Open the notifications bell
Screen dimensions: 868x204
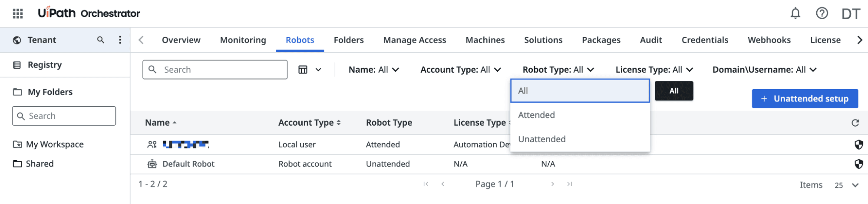pyautogui.click(x=795, y=13)
